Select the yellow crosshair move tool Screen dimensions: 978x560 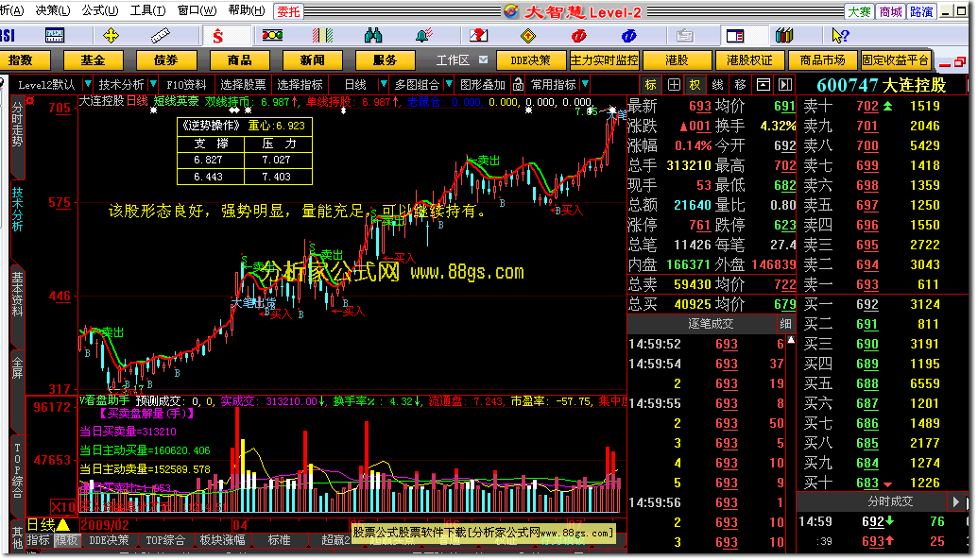111,36
